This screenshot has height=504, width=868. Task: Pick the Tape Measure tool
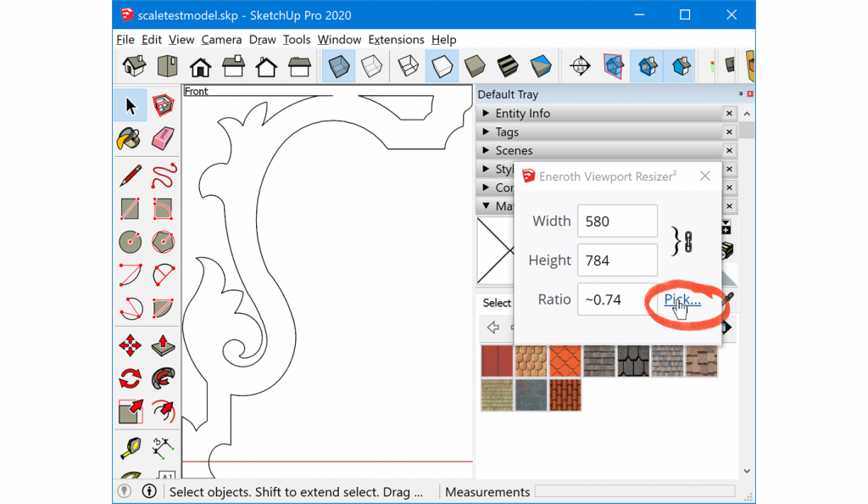pos(130,447)
